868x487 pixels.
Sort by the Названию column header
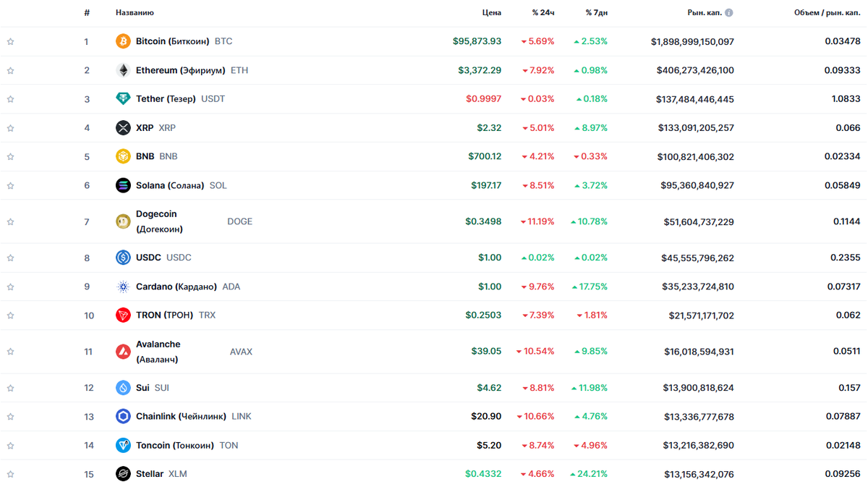135,13
